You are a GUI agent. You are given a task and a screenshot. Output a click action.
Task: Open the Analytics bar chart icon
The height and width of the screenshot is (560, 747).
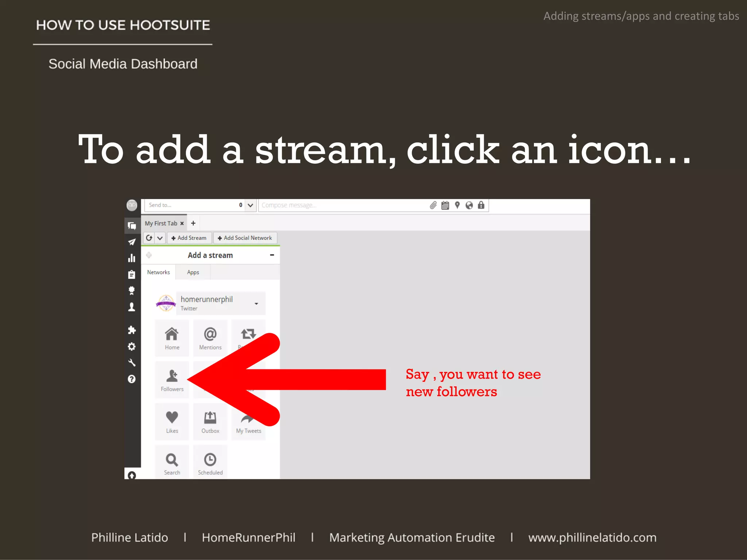(132, 258)
